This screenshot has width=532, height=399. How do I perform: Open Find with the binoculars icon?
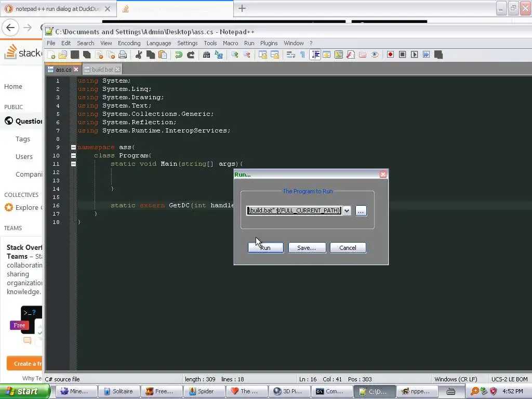(206, 55)
